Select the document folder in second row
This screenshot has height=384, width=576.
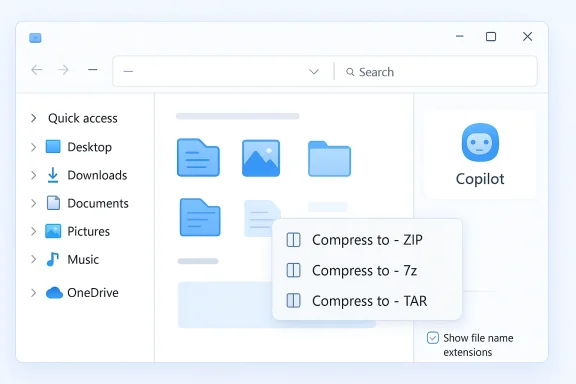(200, 217)
